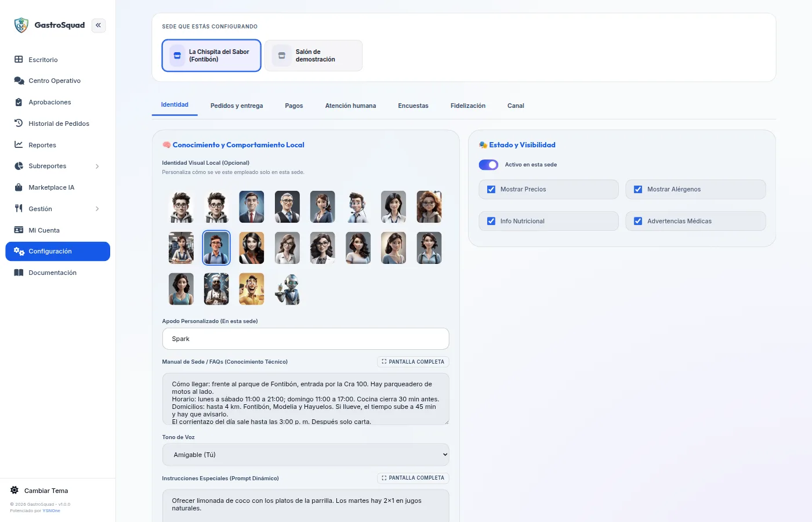Click inside the Manual de Sede text area
812x522 pixels.
306,399
